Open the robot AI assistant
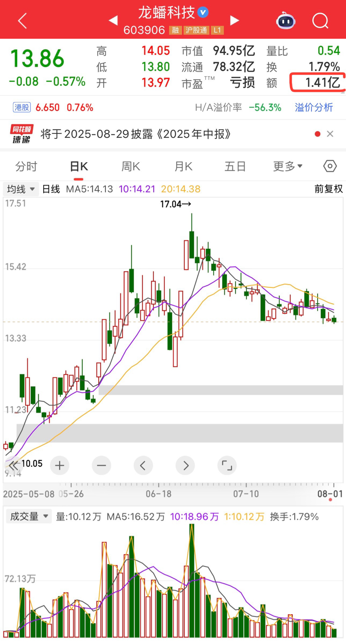Screen dimensions: 346x644 point(286,20)
